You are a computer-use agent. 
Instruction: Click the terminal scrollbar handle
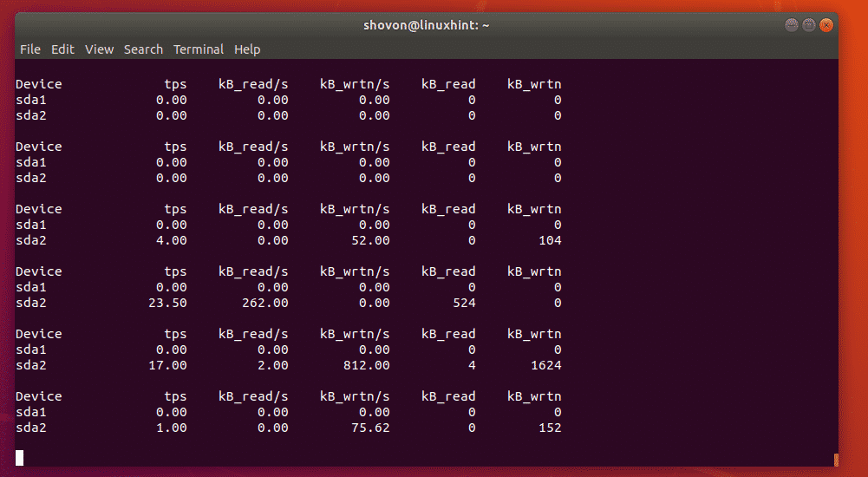point(835,460)
